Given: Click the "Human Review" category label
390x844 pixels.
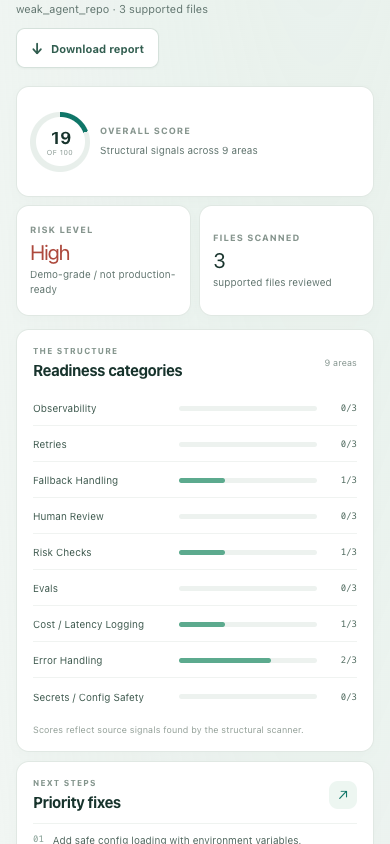Looking at the screenshot, I should pos(68,517).
